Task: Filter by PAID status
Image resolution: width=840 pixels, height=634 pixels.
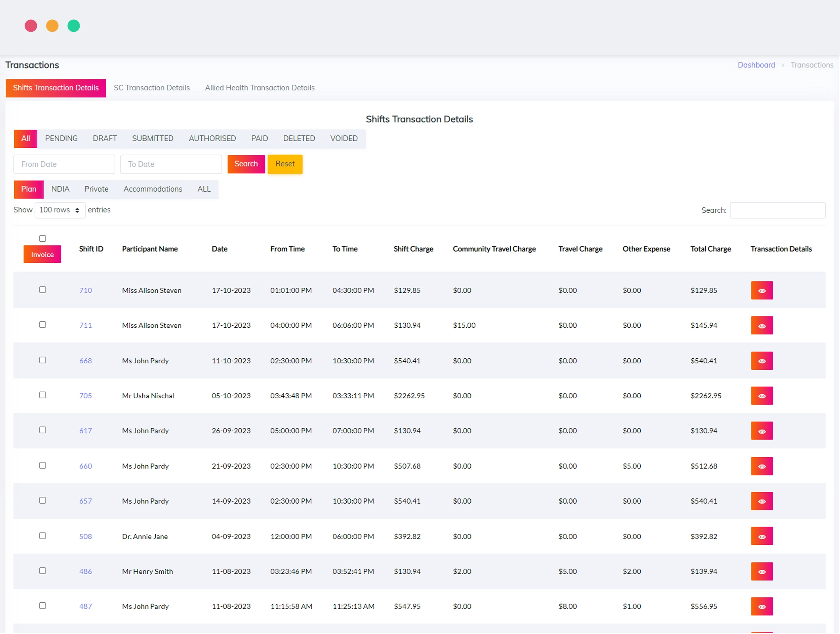Action: point(260,139)
